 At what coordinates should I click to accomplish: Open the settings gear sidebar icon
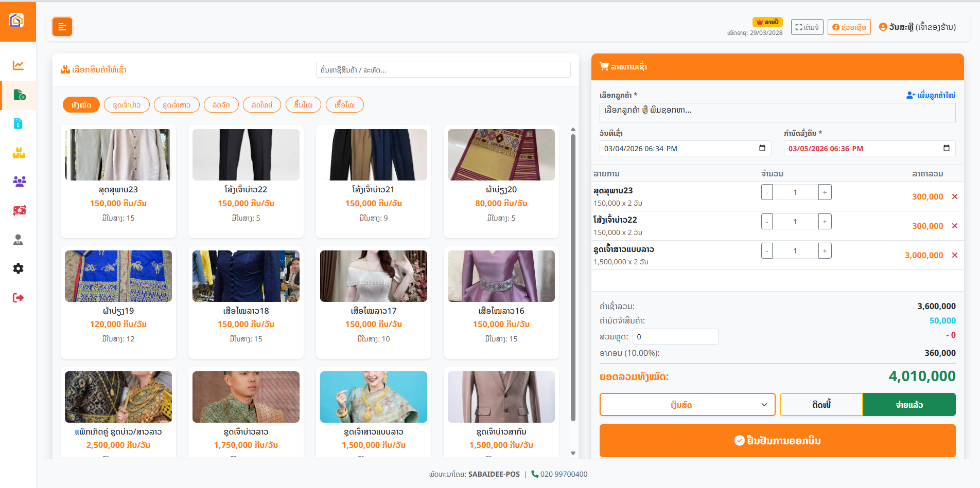point(19,268)
